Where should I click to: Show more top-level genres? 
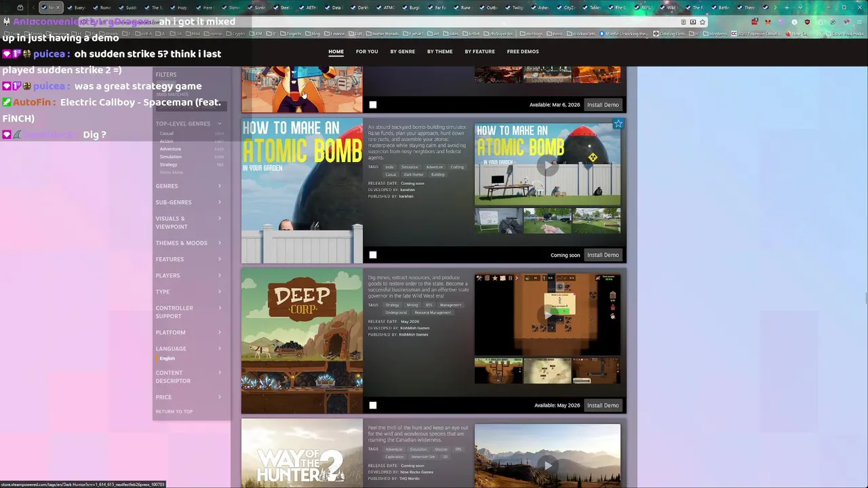tap(172, 172)
